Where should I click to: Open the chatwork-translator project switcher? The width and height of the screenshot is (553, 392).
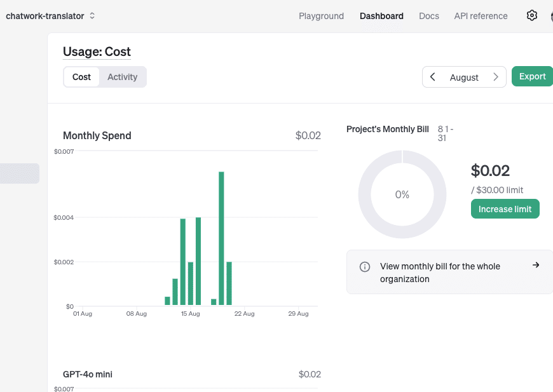(x=45, y=16)
